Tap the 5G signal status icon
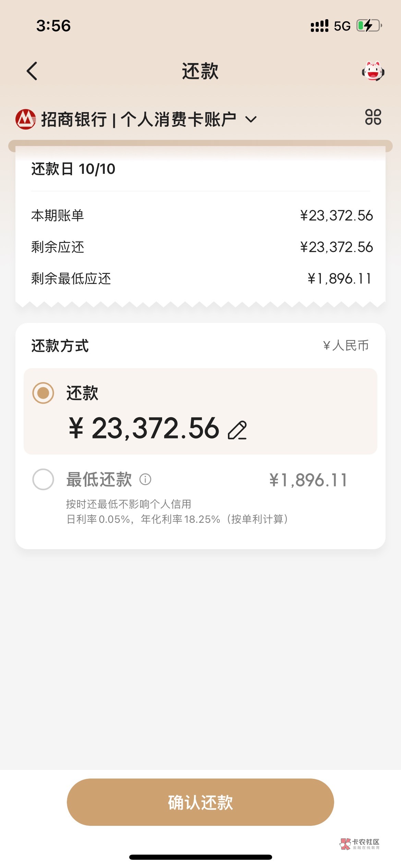The image size is (401, 868). pos(342,26)
